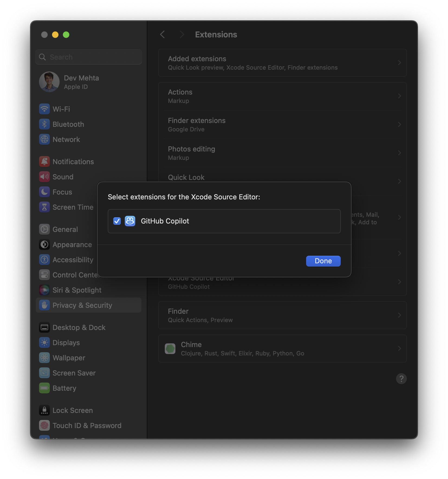Uncheck the GitHub Copilot extension checkbox
The image size is (448, 479).
click(x=117, y=221)
